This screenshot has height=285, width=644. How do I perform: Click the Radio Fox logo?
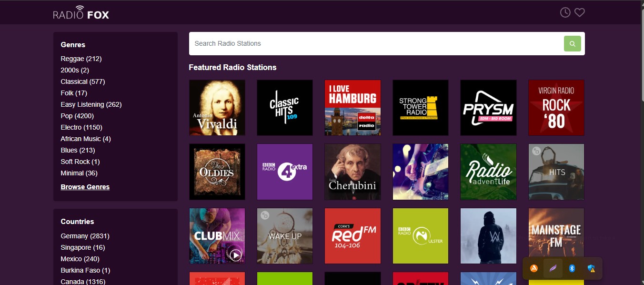[x=81, y=13]
